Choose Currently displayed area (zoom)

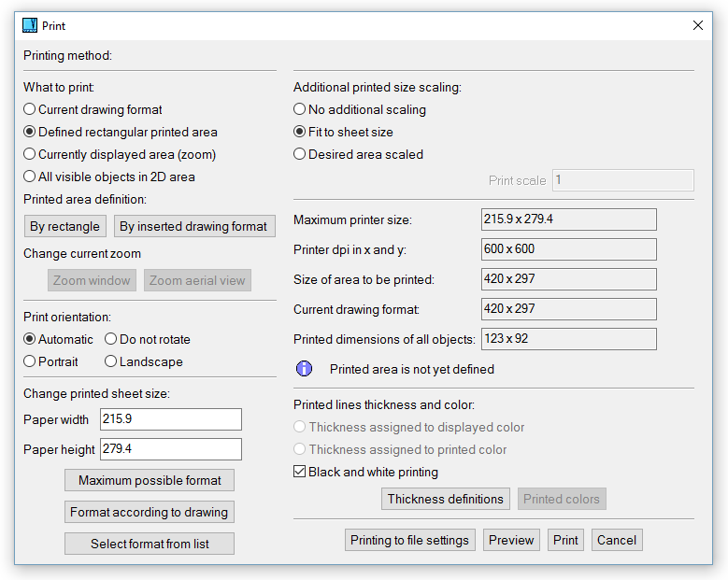point(30,154)
